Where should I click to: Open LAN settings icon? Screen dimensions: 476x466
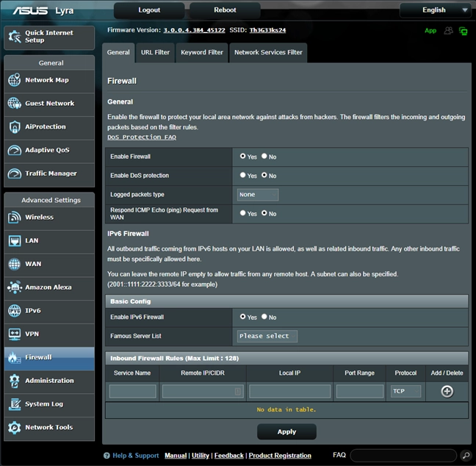pyautogui.click(x=14, y=240)
